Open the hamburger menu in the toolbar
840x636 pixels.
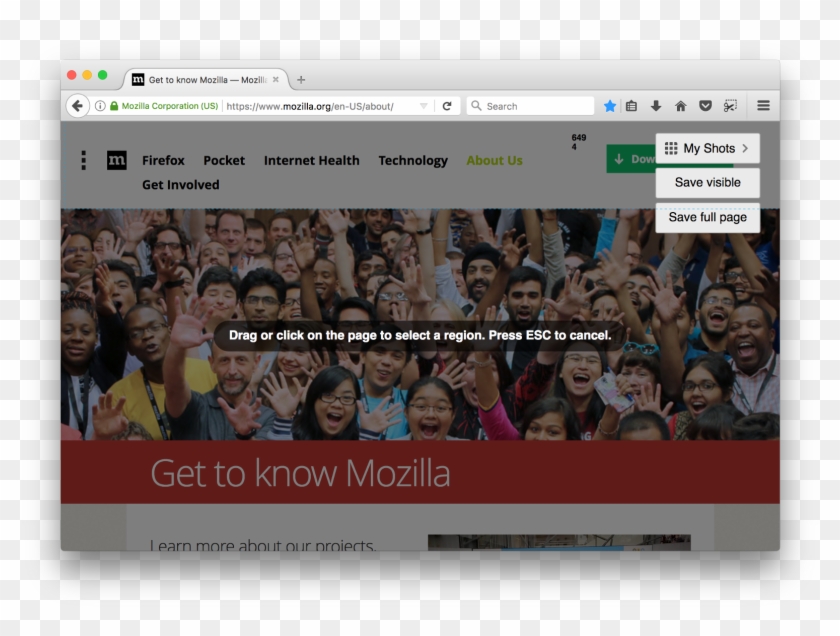click(x=763, y=106)
